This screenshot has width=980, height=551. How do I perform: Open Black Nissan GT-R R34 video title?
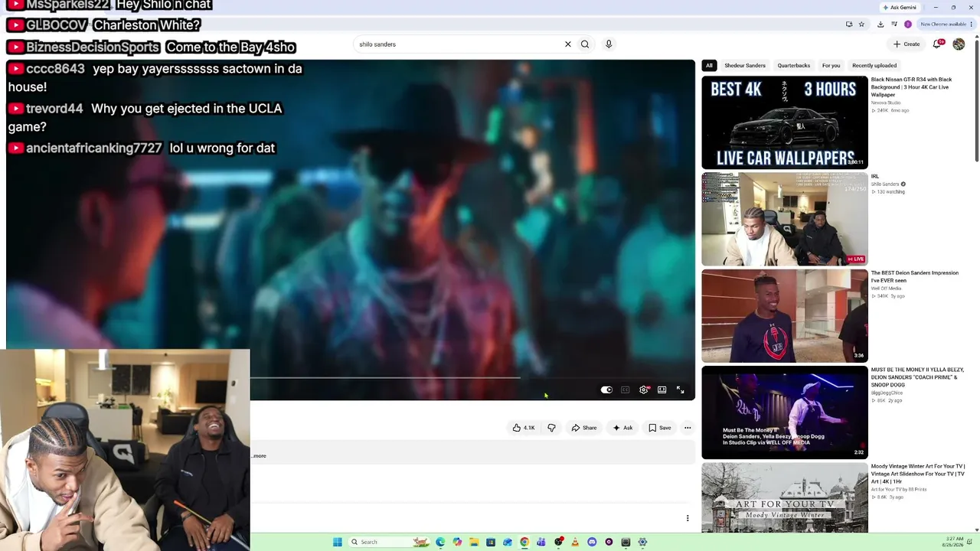click(x=911, y=87)
